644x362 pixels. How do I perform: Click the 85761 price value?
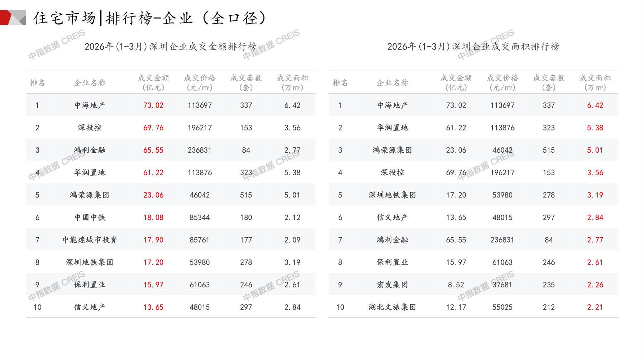click(200, 240)
